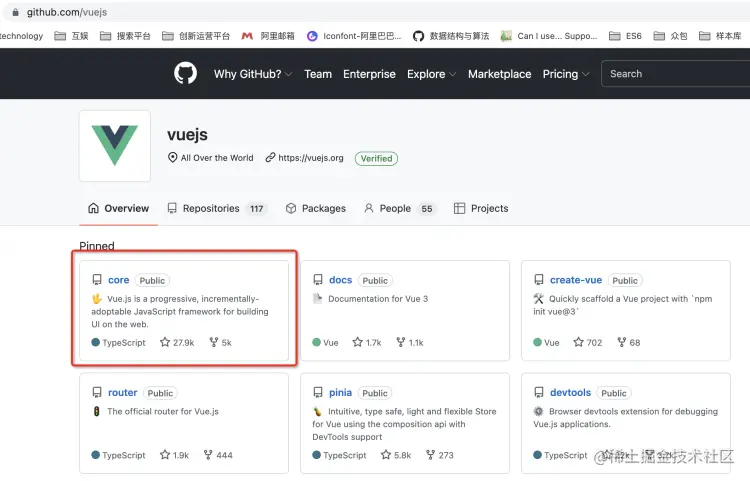Open the 搜索平台 bookmarks folder
Image resolution: width=750 pixels, height=481 pixels.
(125, 36)
